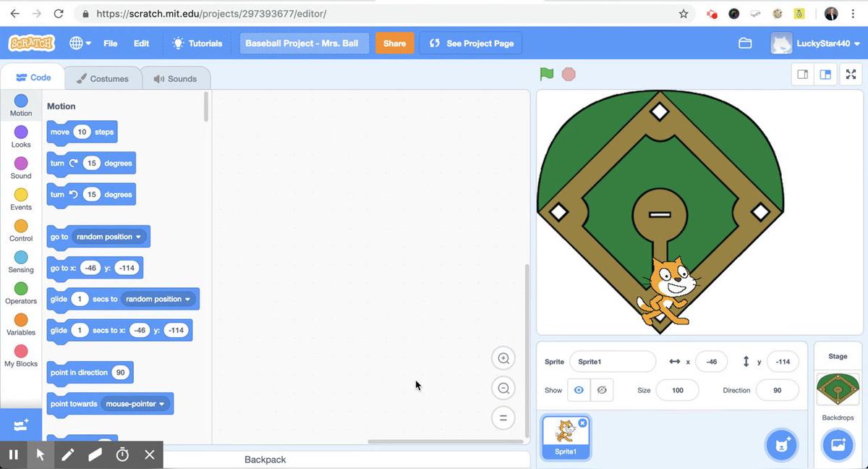Expand the 'go to random position' dropdown
868x469 pixels.
(138, 237)
